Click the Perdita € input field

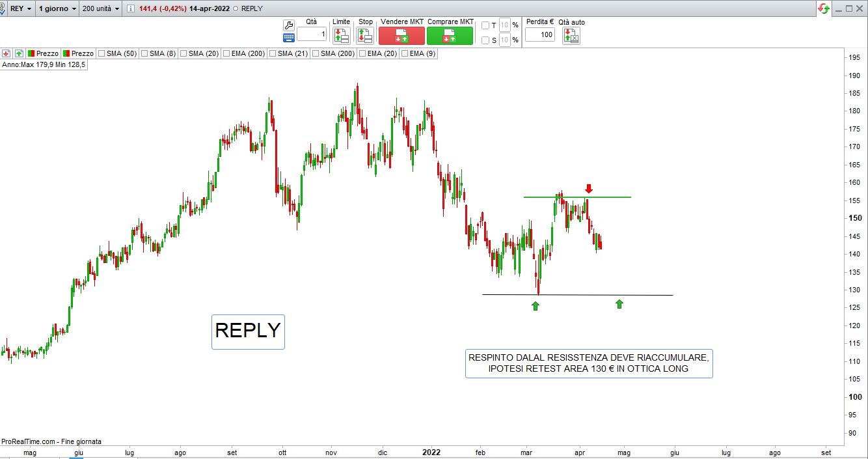pos(539,34)
